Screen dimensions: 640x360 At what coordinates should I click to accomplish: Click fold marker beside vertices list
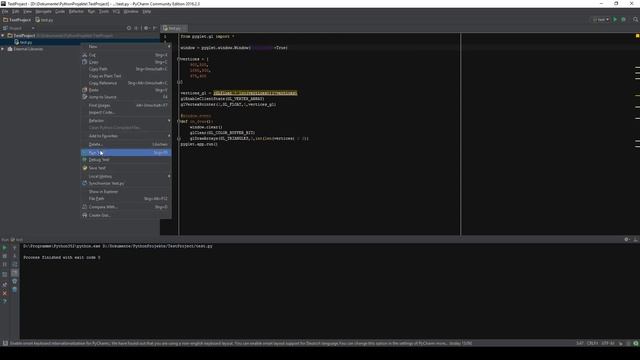pos(179,59)
